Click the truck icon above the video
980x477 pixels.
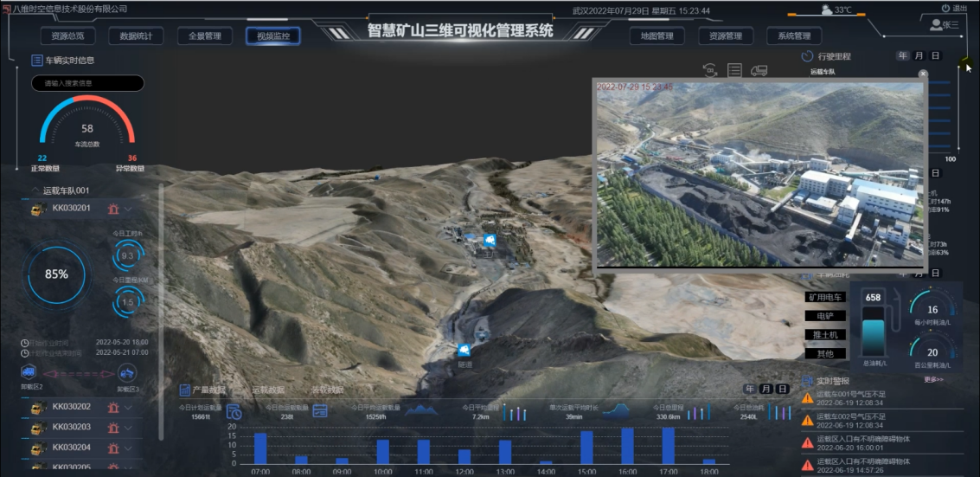click(759, 70)
